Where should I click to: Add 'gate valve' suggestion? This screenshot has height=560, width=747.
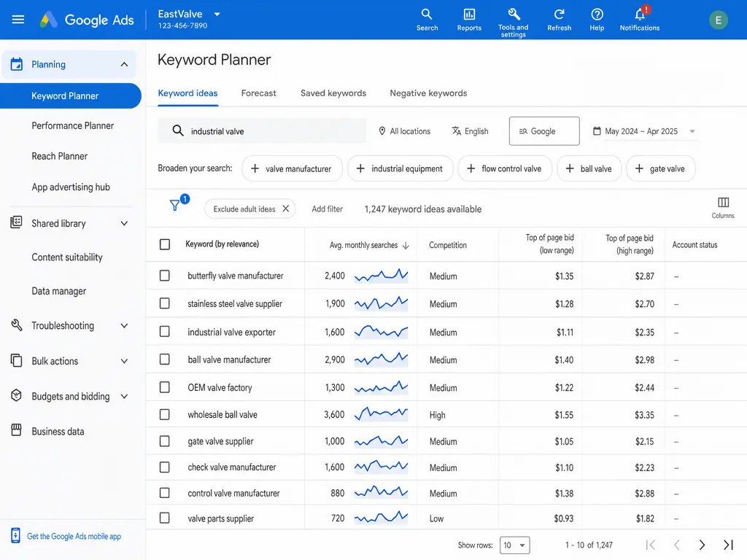tap(661, 168)
